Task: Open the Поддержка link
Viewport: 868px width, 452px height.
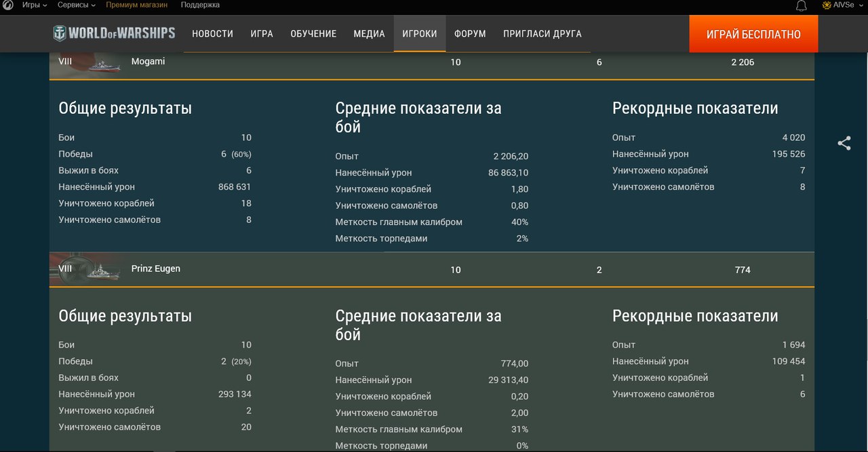Action: point(200,5)
